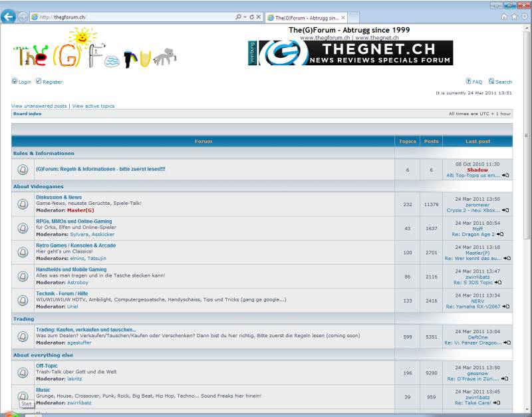Close the The(G)Forum browser tab
This screenshot has height=417, width=532.
tap(343, 18)
